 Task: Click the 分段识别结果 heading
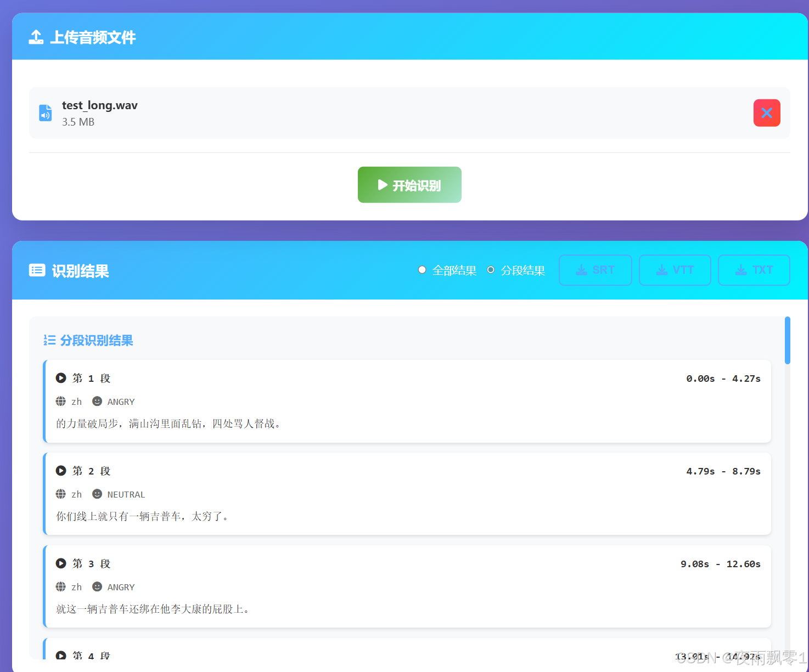(97, 341)
